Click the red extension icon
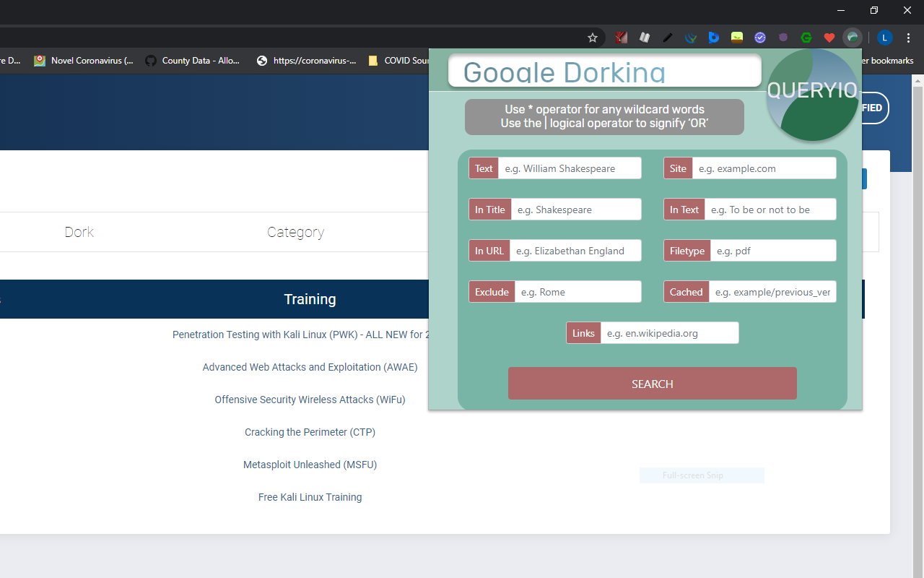This screenshot has height=578, width=924. coord(621,37)
